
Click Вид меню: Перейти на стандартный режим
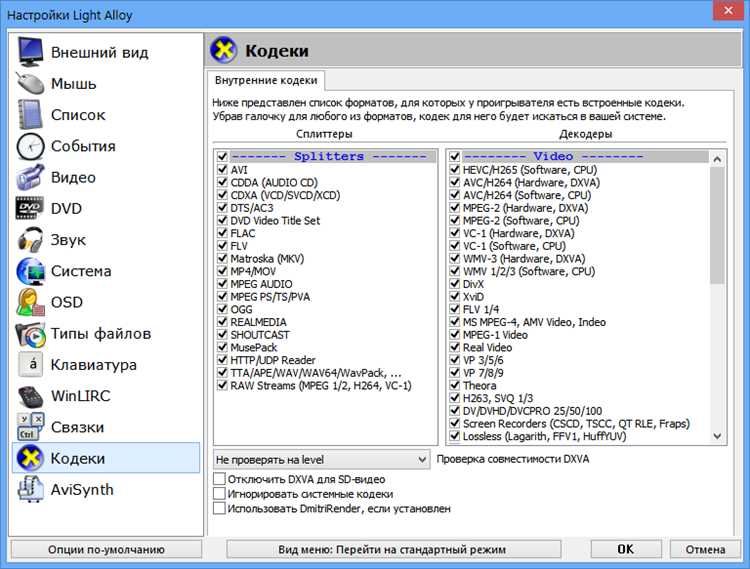coord(392,549)
